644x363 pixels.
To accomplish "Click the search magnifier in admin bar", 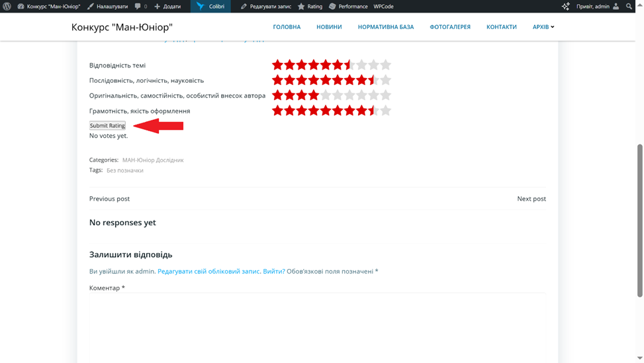I will (x=629, y=7).
